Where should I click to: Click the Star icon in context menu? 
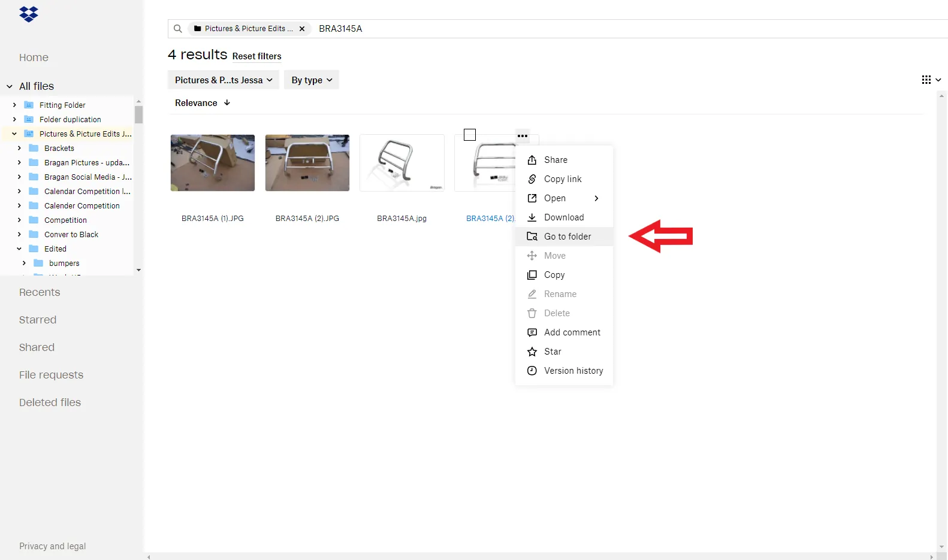532,352
